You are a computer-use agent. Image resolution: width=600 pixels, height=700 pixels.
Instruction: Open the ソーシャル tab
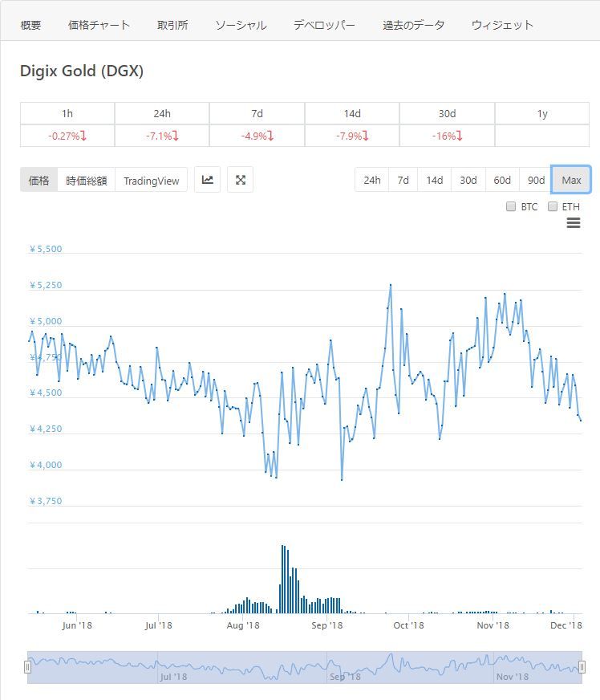point(241,25)
